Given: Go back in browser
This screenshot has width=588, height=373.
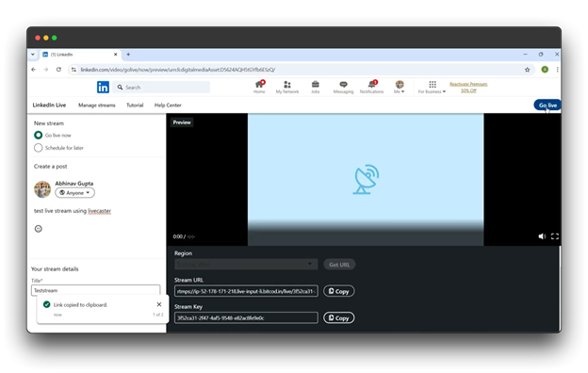Looking at the screenshot, I should (34, 70).
